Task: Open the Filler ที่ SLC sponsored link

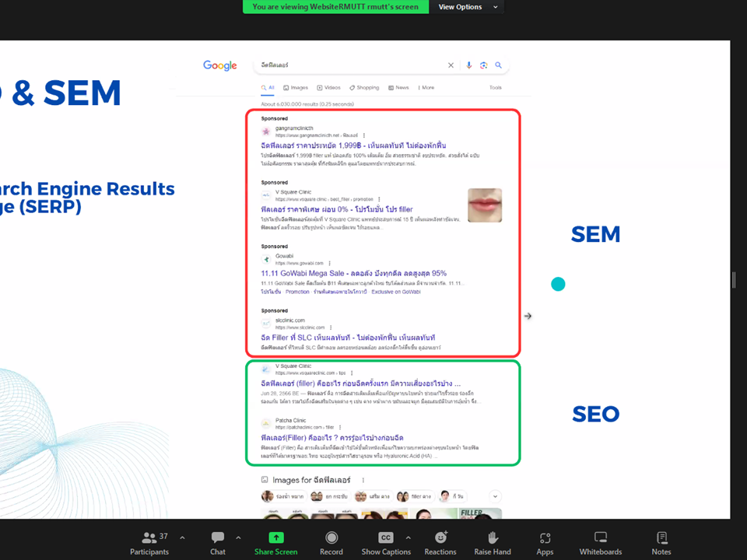Action: (x=348, y=338)
